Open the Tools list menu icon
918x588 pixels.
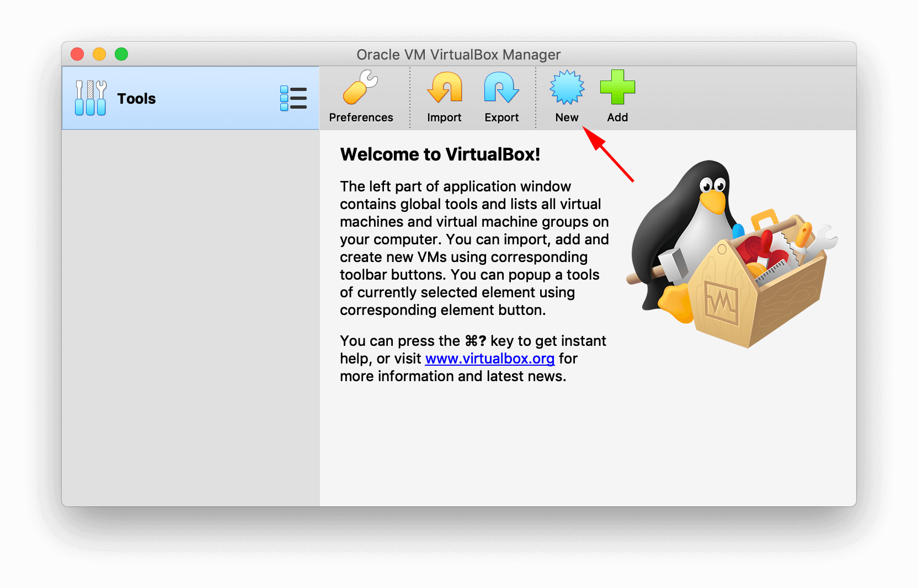click(293, 98)
